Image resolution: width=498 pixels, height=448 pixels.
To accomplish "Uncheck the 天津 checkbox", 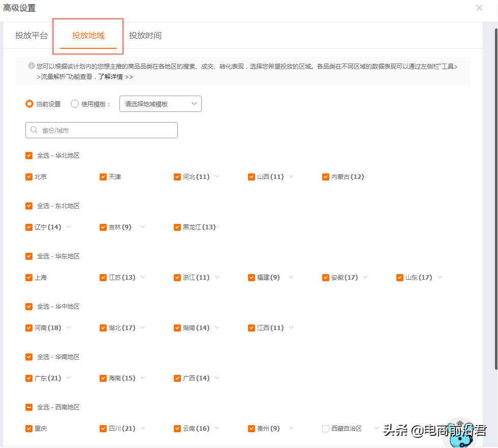I will 103,176.
